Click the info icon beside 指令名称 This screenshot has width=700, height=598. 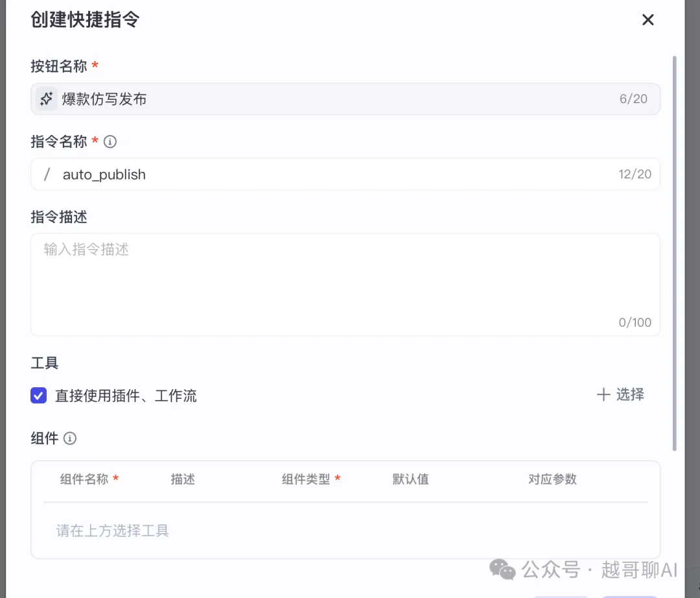tap(110, 141)
